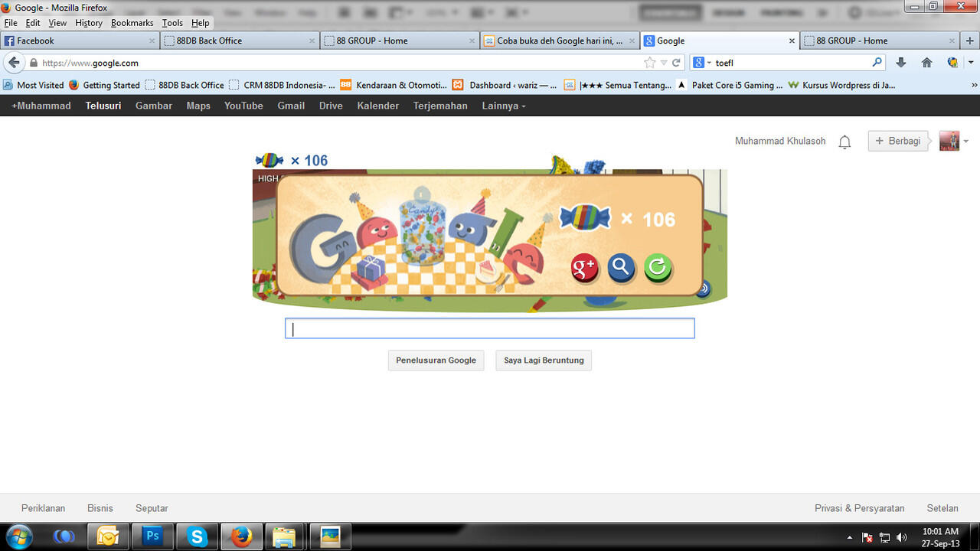980x551 pixels.
Task: Open the Windows Start button
Action: (18, 536)
